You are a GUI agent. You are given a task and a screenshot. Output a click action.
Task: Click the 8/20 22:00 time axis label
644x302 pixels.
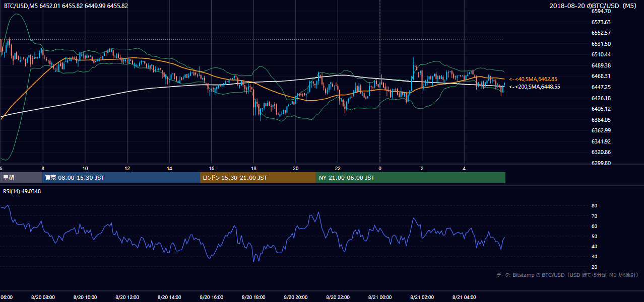point(338,297)
